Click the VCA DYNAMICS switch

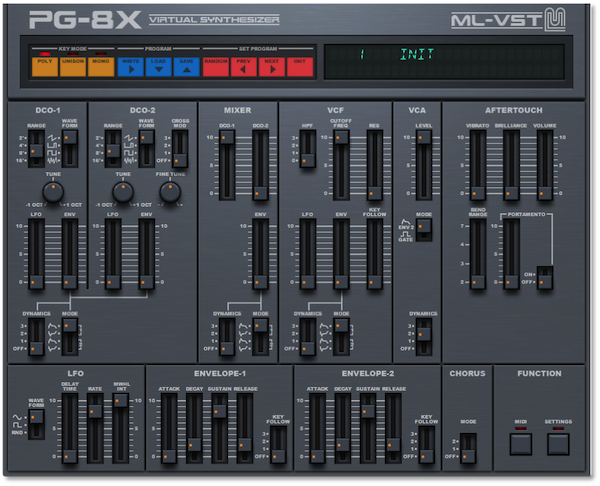pyautogui.click(x=424, y=337)
